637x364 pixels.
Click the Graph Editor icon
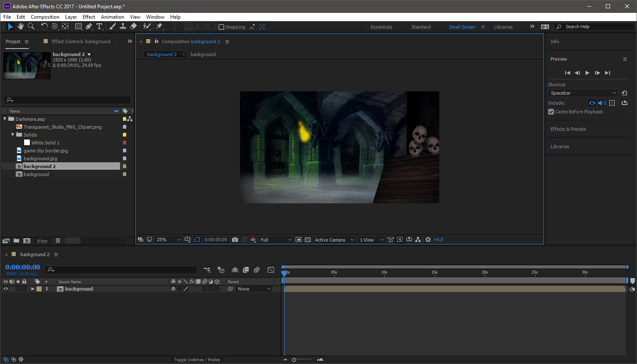(271, 270)
